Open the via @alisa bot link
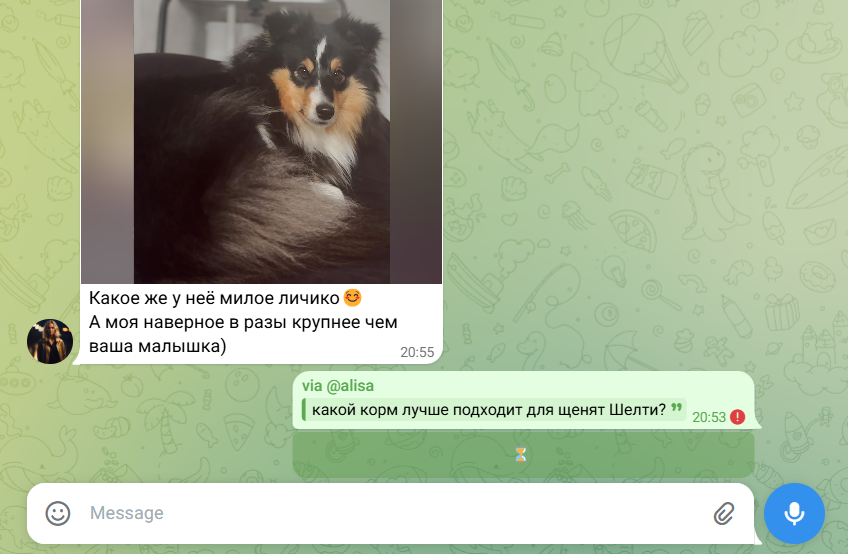Image resolution: width=848 pixels, height=554 pixels. point(337,386)
